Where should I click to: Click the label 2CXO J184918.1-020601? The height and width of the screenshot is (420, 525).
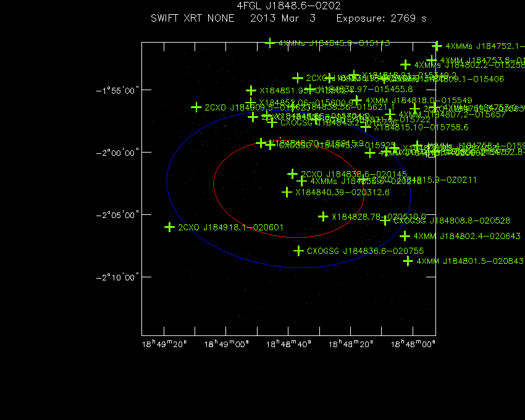point(231,227)
